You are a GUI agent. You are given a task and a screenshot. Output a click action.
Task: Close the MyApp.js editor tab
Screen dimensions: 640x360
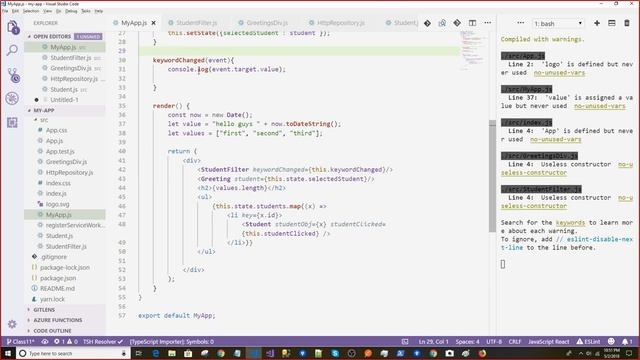point(153,23)
